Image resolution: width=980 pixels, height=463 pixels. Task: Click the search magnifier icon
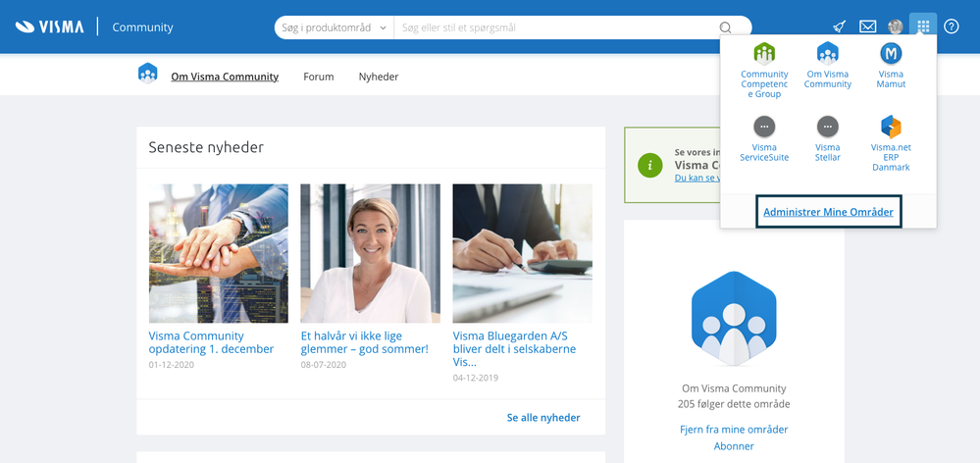[x=725, y=27]
